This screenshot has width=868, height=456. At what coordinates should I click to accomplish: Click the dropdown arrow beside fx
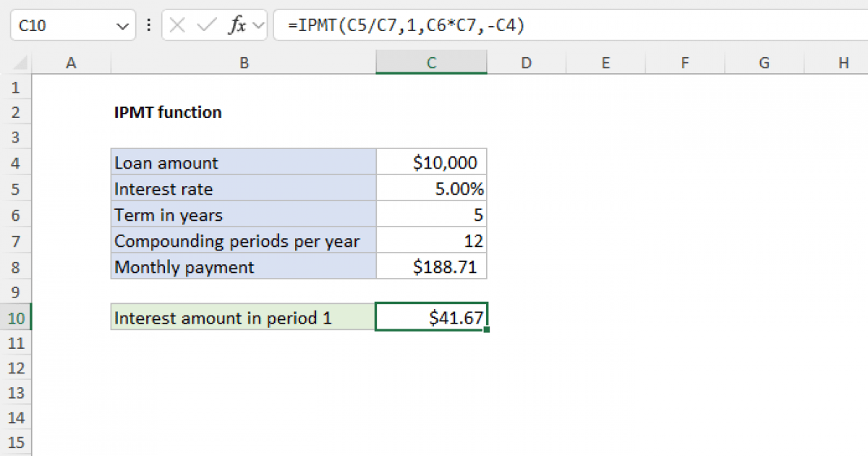[257, 25]
